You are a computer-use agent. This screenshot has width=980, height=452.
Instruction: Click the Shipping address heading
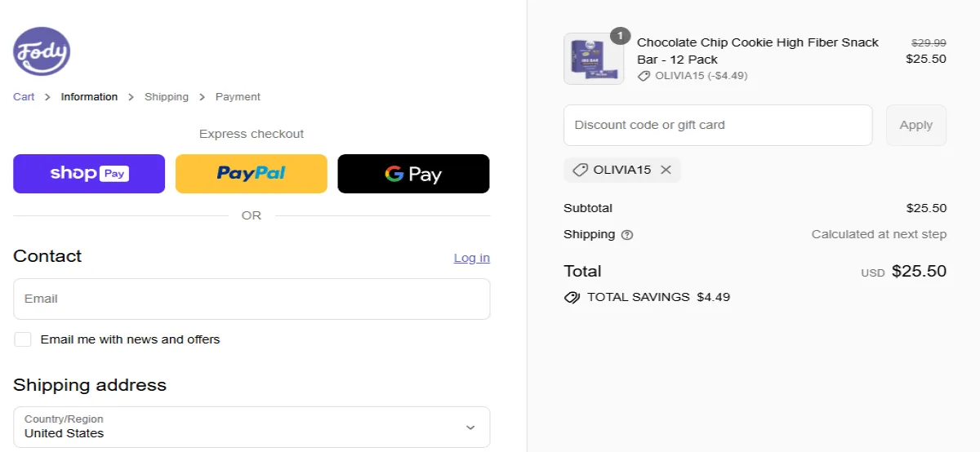(90, 385)
